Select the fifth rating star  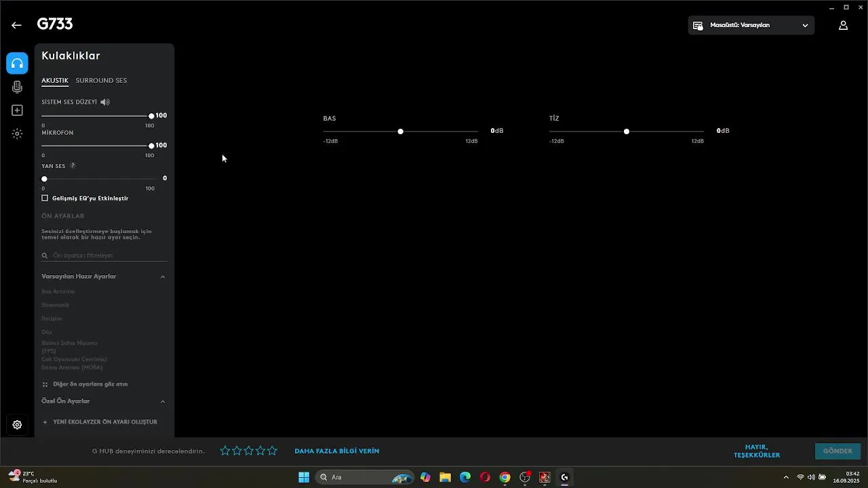point(272,451)
